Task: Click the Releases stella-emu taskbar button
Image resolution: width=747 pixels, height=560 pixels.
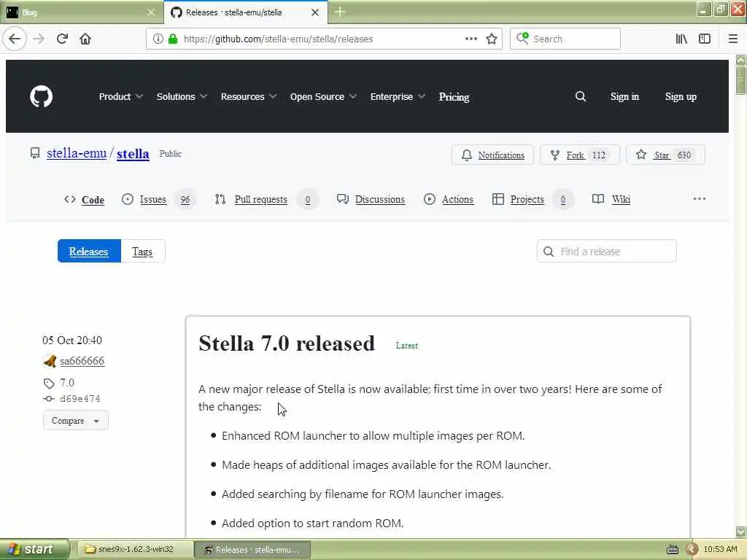Action: coord(252,550)
